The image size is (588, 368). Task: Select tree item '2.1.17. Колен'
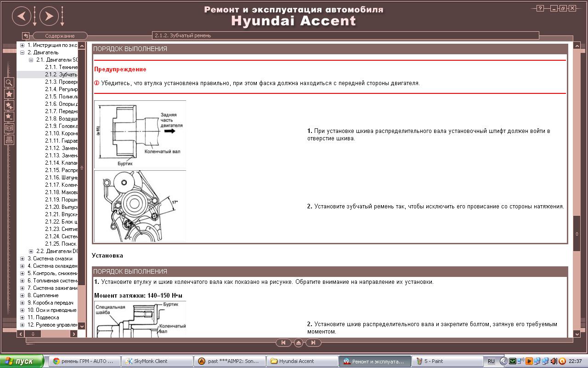62,185
